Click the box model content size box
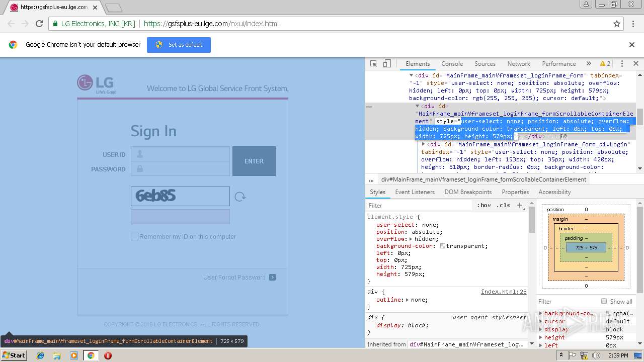 [x=586, y=247]
